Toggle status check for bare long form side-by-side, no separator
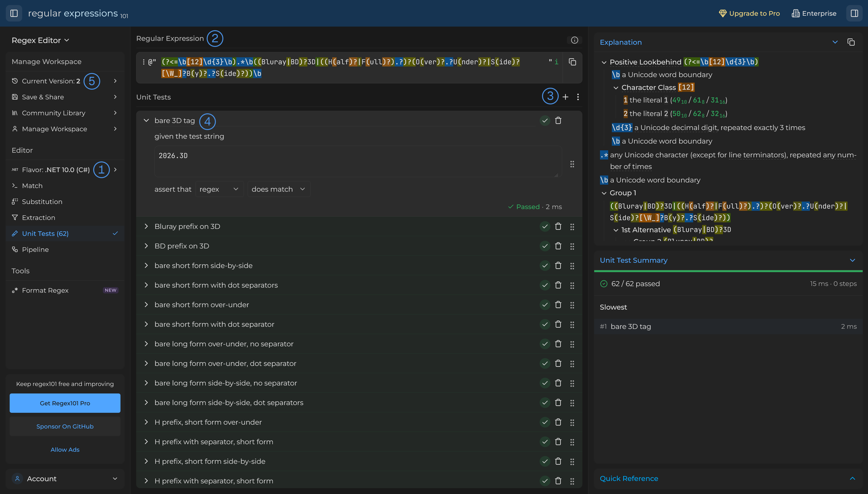The width and height of the screenshot is (868, 494). click(545, 383)
